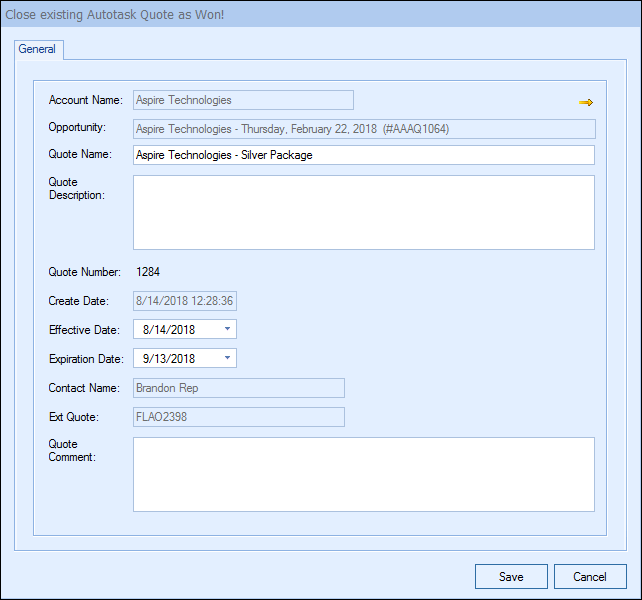The image size is (642, 600).
Task: Select the Opportunity field
Action: [x=364, y=128]
